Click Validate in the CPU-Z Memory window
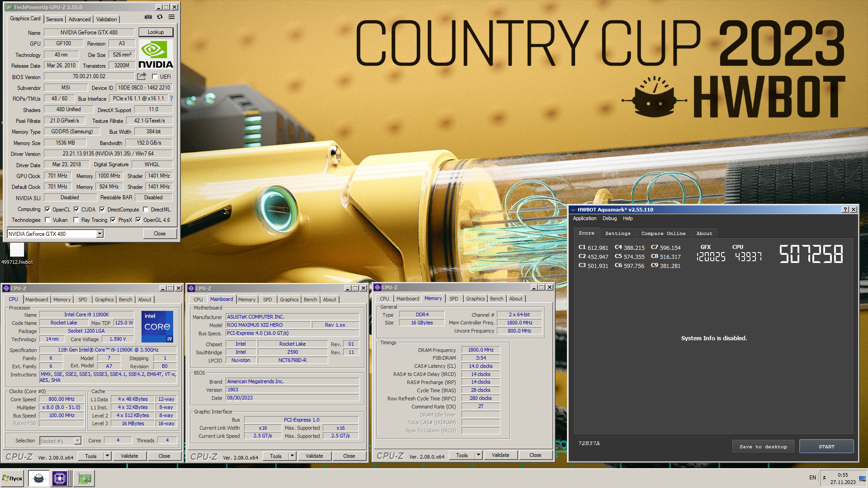This screenshot has height=488, width=868. [500, 455]
